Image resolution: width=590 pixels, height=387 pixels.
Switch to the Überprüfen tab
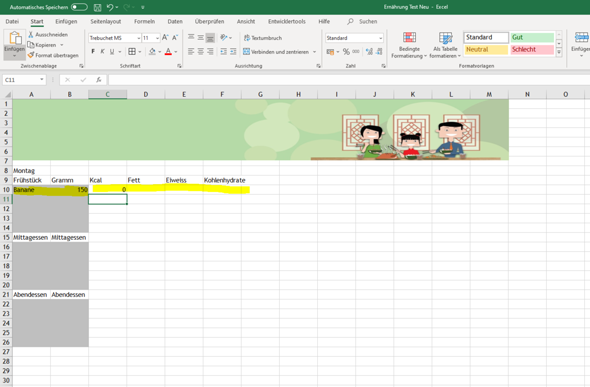click(x=209, y=21)
